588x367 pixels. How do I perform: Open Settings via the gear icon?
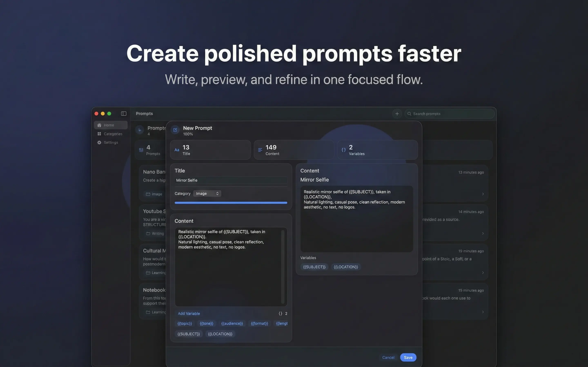point(99,143)
